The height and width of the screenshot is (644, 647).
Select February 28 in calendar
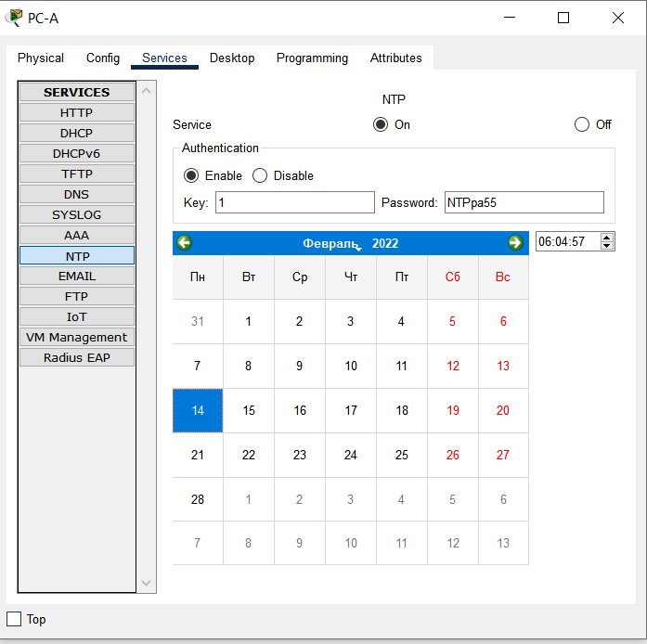click(198, 499)
